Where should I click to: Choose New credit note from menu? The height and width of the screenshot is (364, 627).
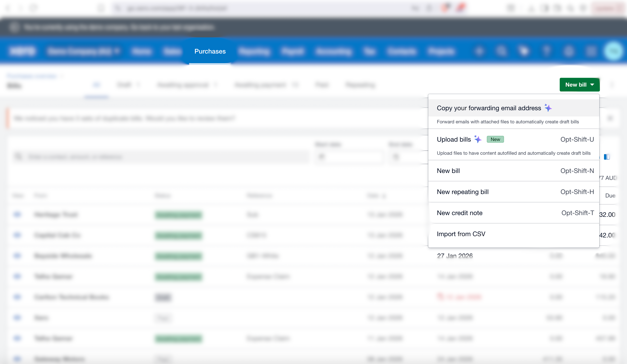click(x=513, y=213)
